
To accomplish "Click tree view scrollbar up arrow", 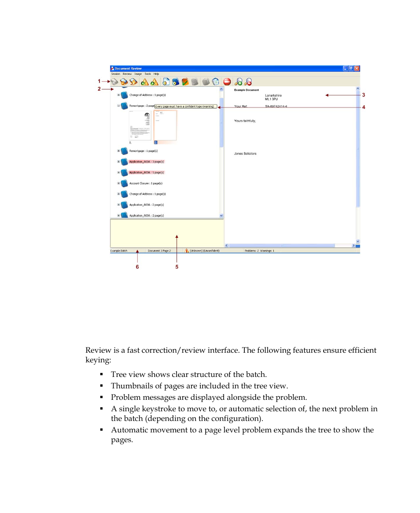I will (x=221, y=89).
